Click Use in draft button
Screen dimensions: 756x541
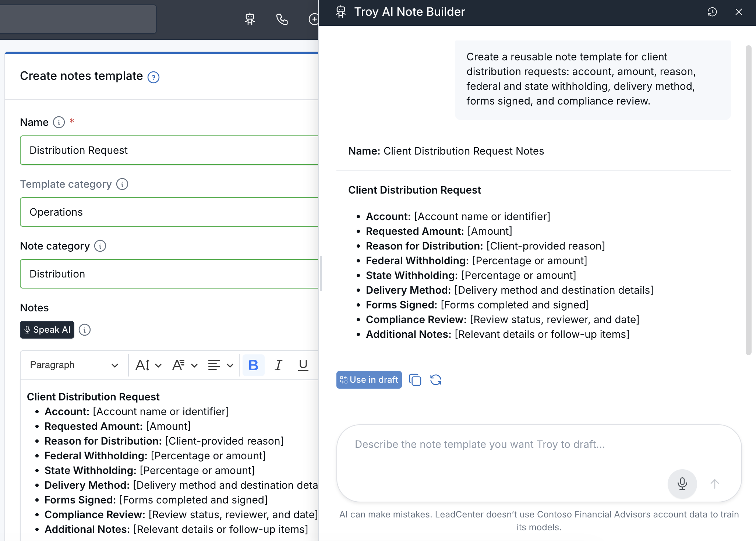(x=369, y=380)
